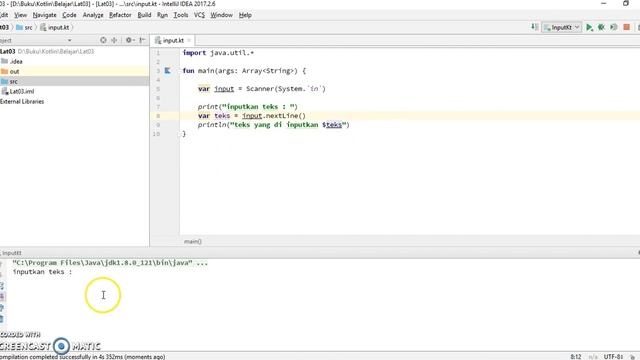Click the n/a line separator in status bar

pyautogui.click(x=592, y=357)
